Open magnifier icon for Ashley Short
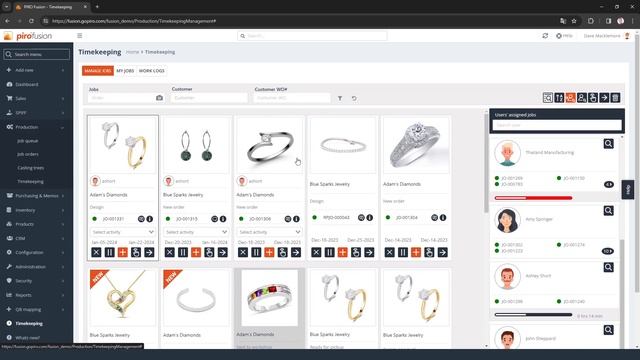 (x=609, y=267)
